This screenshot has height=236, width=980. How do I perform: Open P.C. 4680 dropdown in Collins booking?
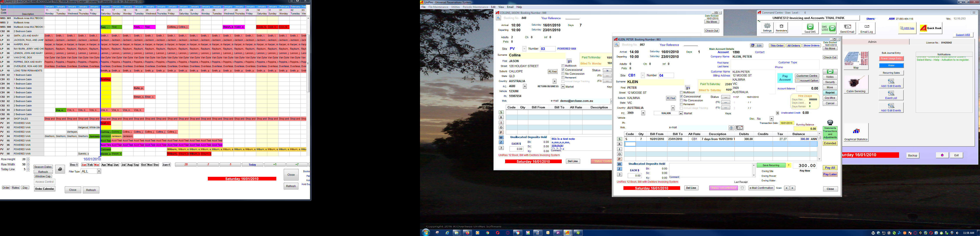point(525,87)
